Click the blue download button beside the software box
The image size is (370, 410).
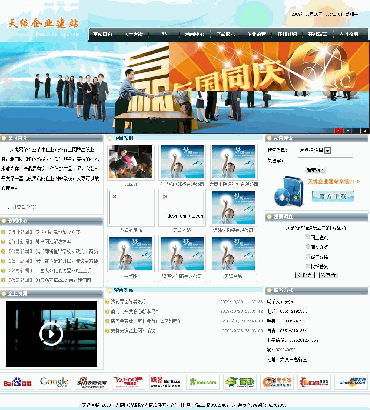tap(333, 196)
